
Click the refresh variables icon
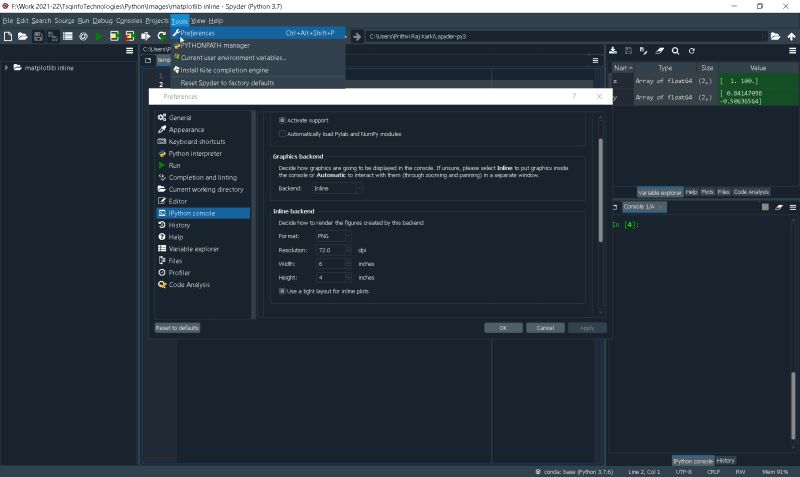(x=692, y=51)
